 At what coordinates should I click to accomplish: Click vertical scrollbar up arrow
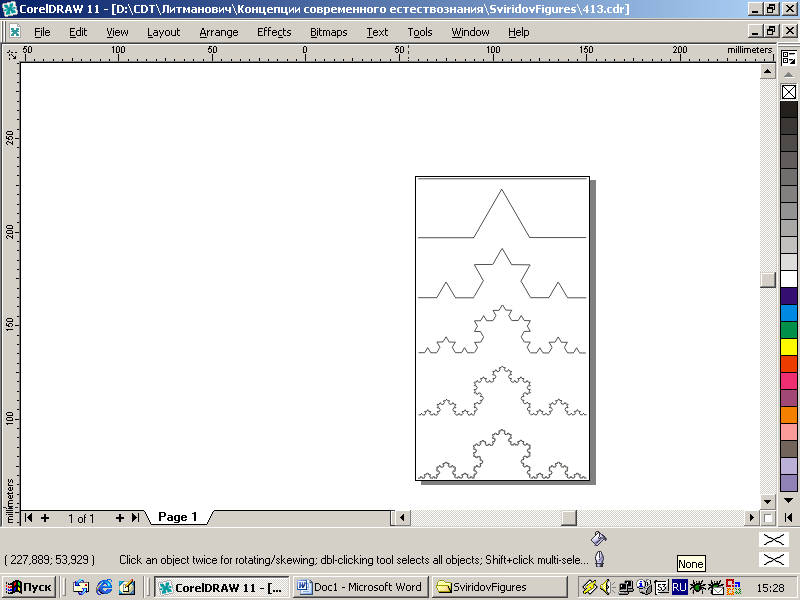point(767,70)
